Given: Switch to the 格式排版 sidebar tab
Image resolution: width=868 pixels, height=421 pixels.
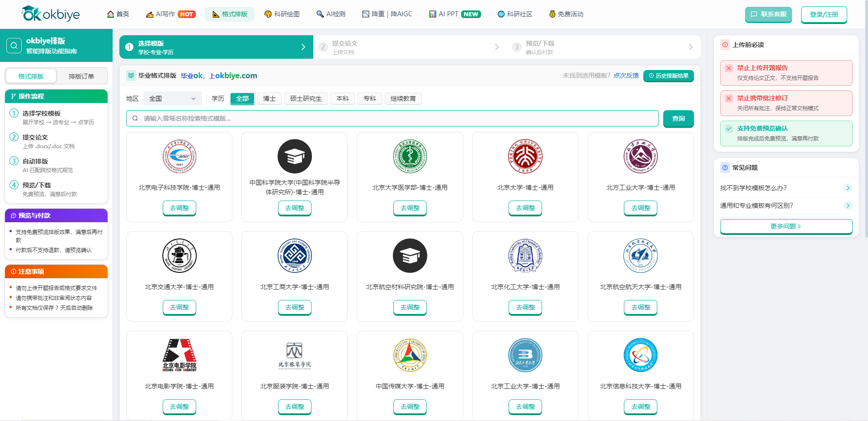Looking at the screenshot, I should pos(31,76).
